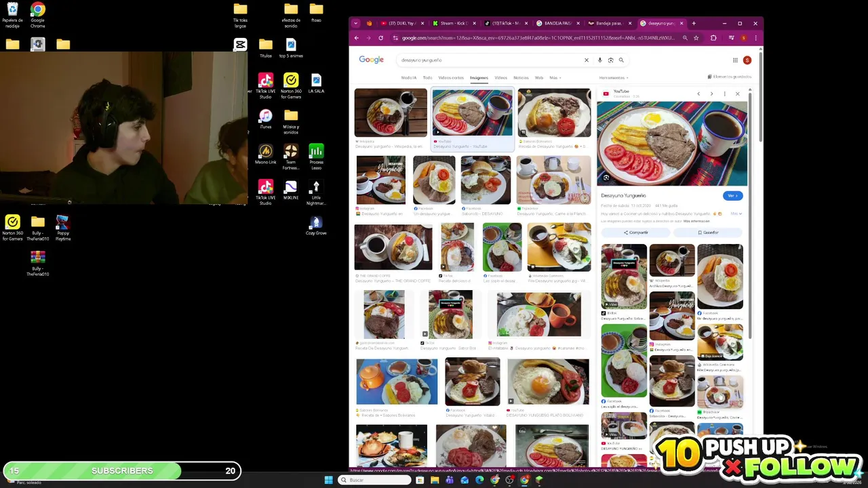Image resolution: width=868 pixels, height=488 pixels.
Task: Open Papelera de reciclaje on desktop
Action: [12, 14]
